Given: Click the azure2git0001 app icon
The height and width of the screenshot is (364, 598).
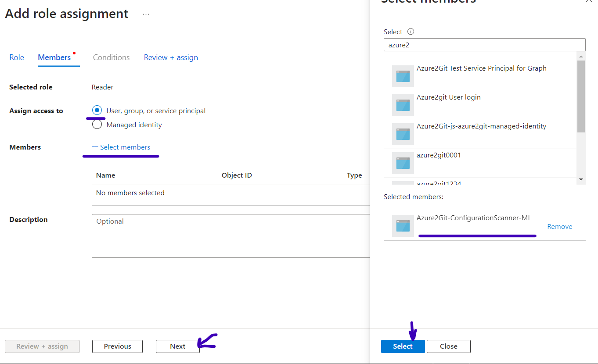Looking at the screenshot, I should [x=403, y=163].
